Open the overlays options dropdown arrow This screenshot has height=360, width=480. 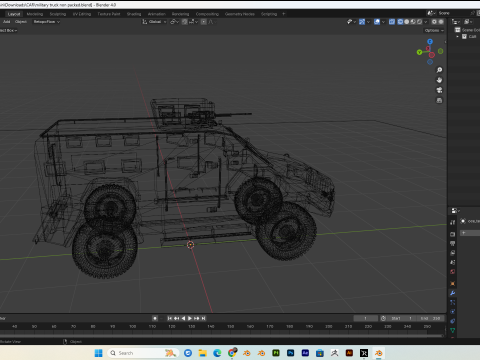point(383,22)
